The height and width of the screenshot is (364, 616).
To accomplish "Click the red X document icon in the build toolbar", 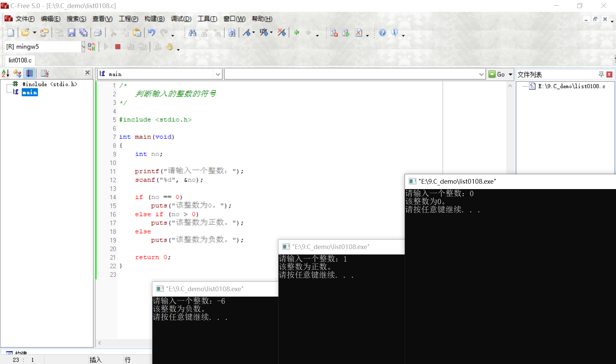I will coord(359,32).
